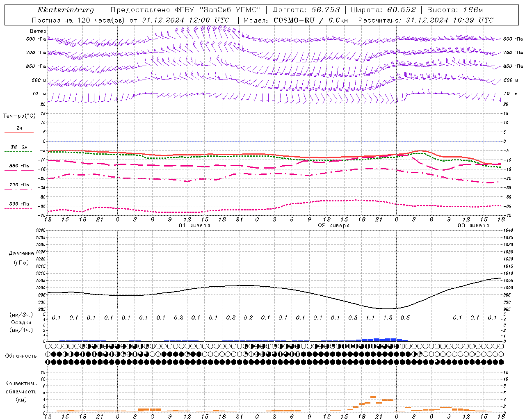This screenshot has width=525, height=420.
Task: Click the 'Конвективн.' convective cloud label
Action: point(21,383)
